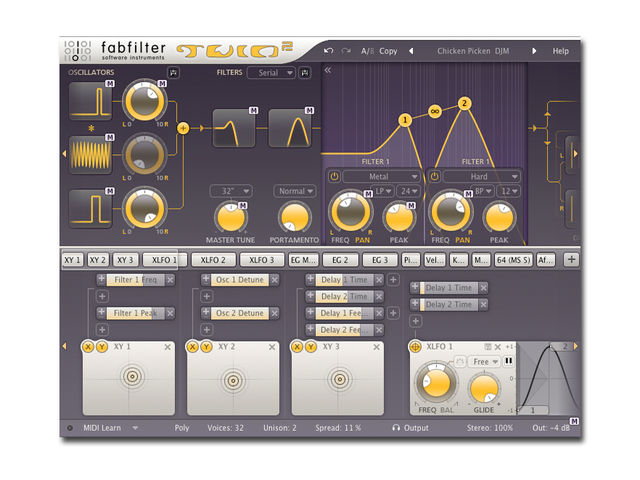Viewport: 640px width, 480px height.
Task: Go to previous preset with left arrow
Action: click(x=411, y=51)
